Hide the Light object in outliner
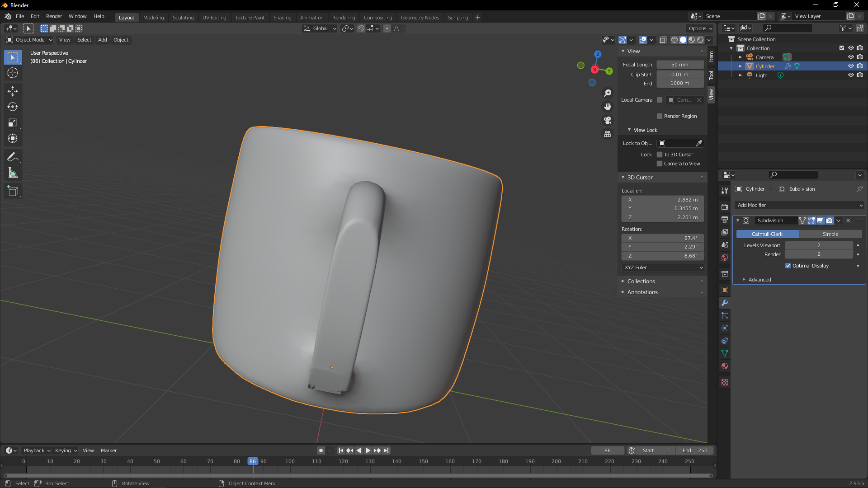 (x=850, y=75)
